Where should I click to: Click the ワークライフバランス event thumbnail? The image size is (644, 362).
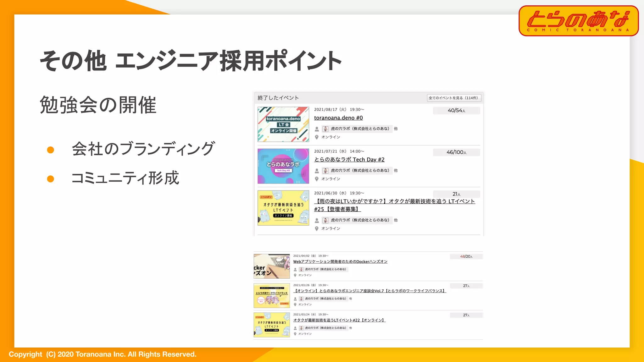(272, 295)
